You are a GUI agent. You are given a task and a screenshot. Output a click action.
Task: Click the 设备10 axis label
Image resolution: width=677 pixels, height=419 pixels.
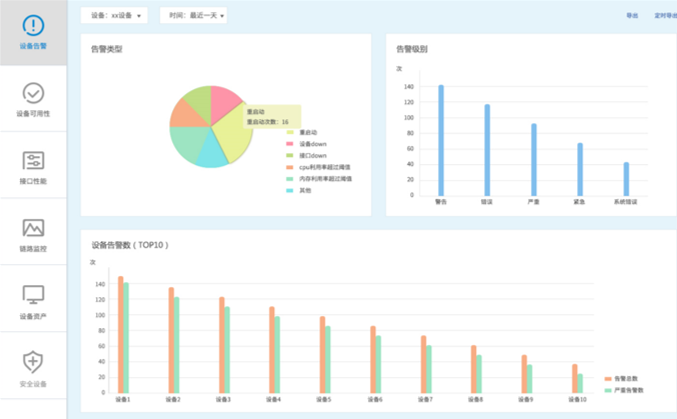pos(577,400)
